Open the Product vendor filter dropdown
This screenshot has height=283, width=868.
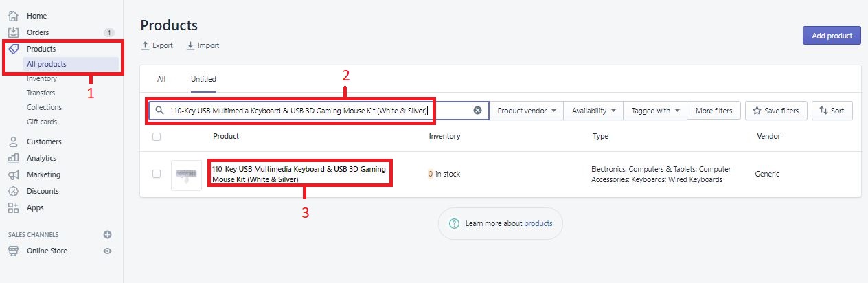(x=526, y=111)
